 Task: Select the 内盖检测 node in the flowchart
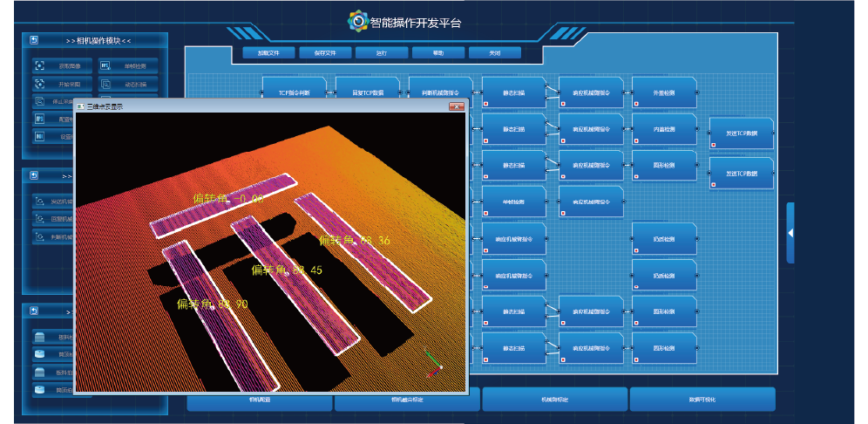663,129
